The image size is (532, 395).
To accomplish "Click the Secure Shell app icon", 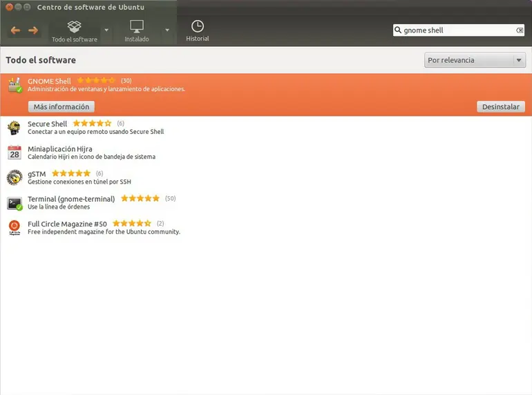I will (15, 128).
